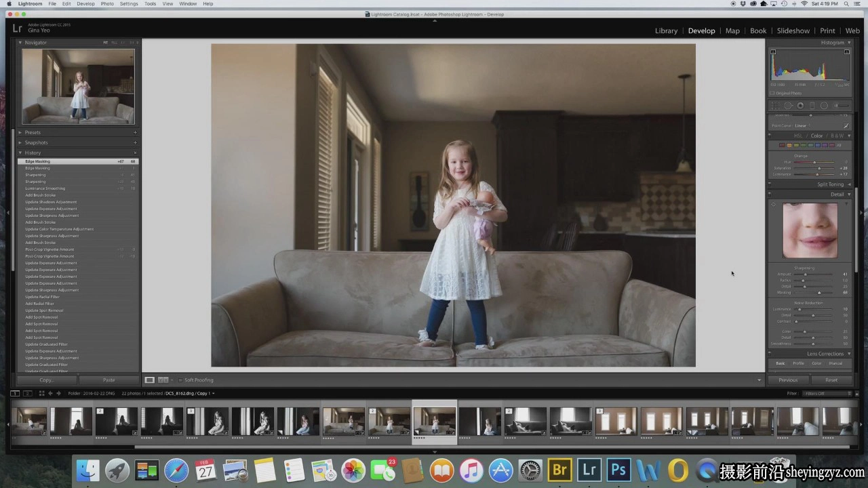This screenshot has width=868, height=488.
Task: Open Finder from the Dock
Action: (x=88, y=470)
